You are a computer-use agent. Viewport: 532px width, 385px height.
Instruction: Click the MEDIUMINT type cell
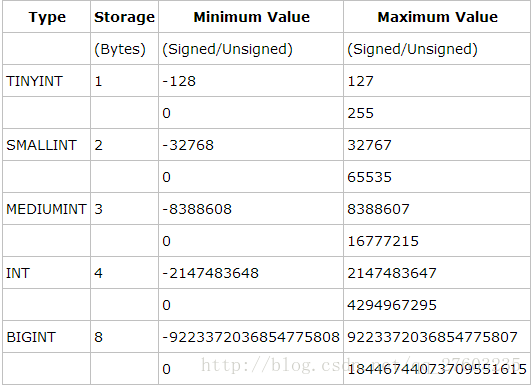coord(47,209)
